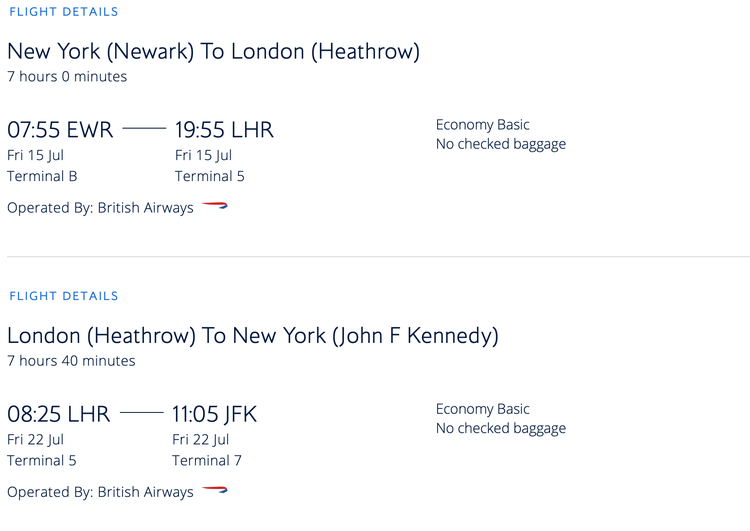Click the 7 hours 0 minutes duration
The height and width of the screenshot is (531, 750).
[x=67, y=77]
